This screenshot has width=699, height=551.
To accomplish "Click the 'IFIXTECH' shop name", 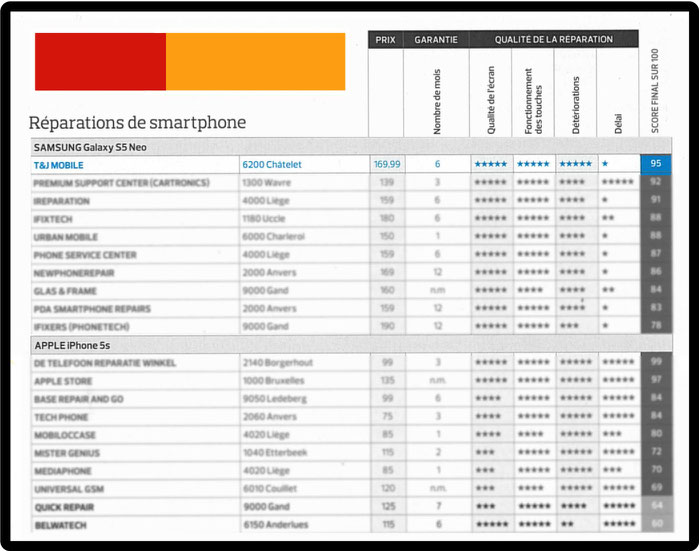I will (x=53, y=219).
